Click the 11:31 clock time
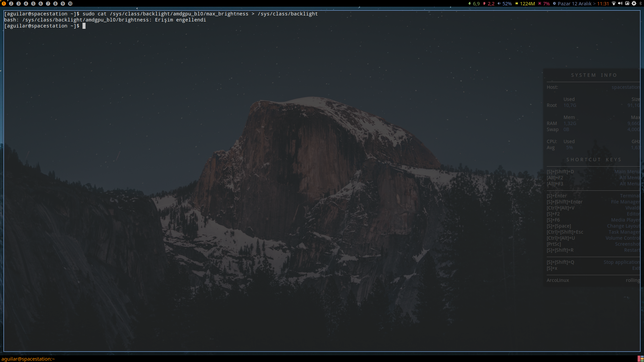 tap(603, 4)
